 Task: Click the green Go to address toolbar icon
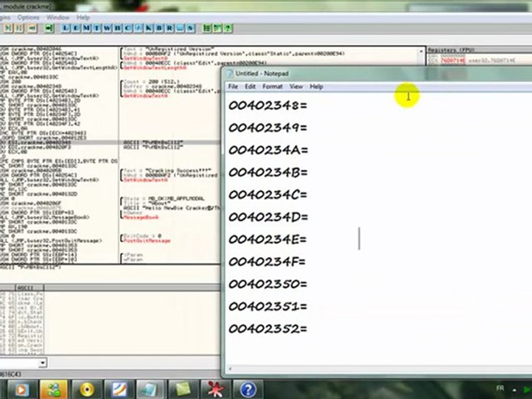[x=49, y=28]
